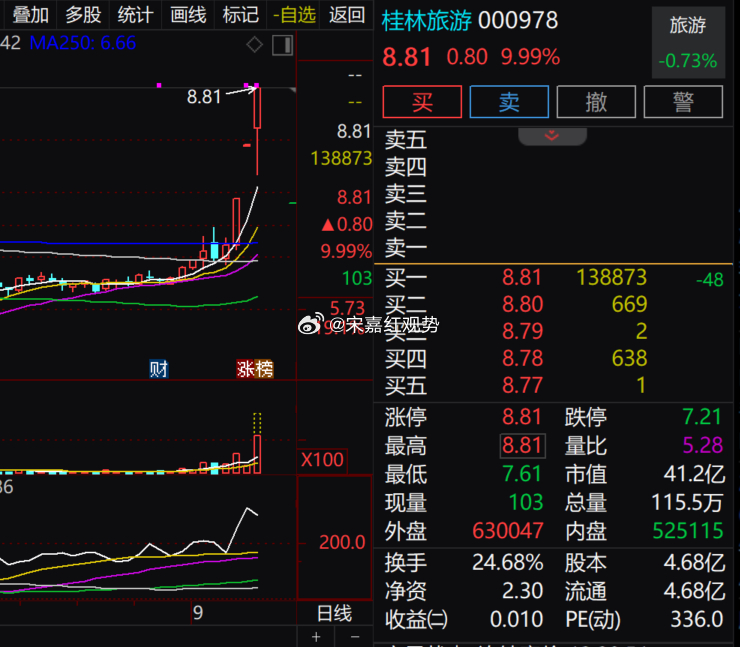Click the 内盘 value 525115
740x647 pixels.
(x=688, y=531)
